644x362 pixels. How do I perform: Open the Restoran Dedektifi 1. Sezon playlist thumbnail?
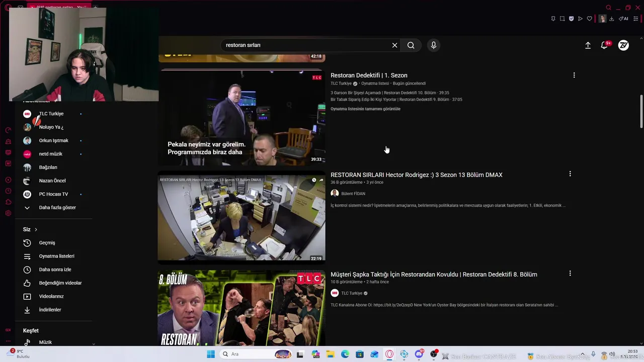[242, 117]
